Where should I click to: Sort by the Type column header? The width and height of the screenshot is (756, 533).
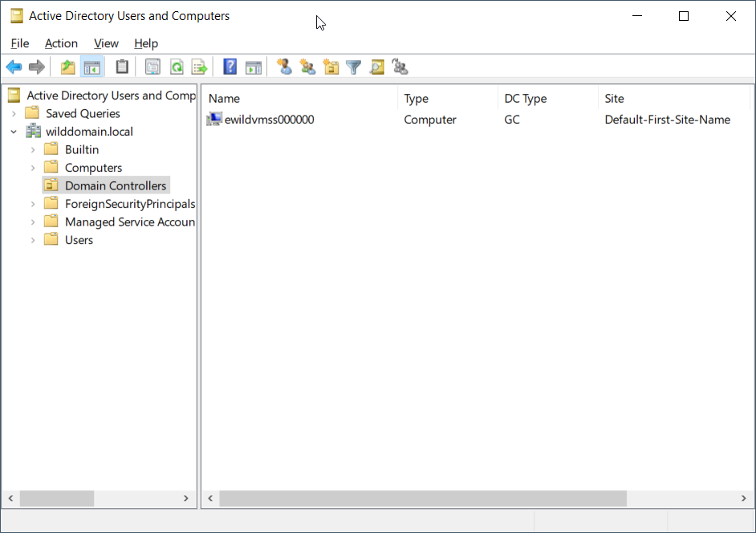point(448,99)
